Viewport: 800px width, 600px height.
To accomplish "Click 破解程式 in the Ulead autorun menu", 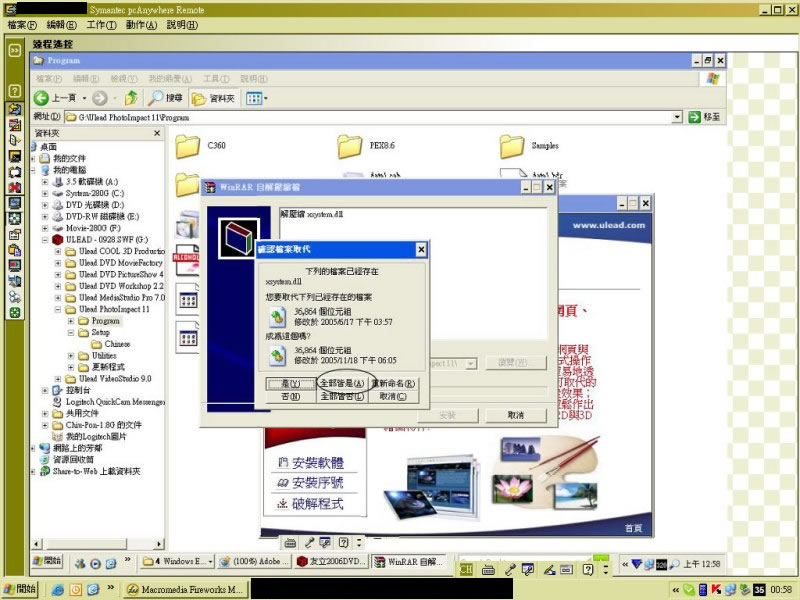I will pos(311,504).
